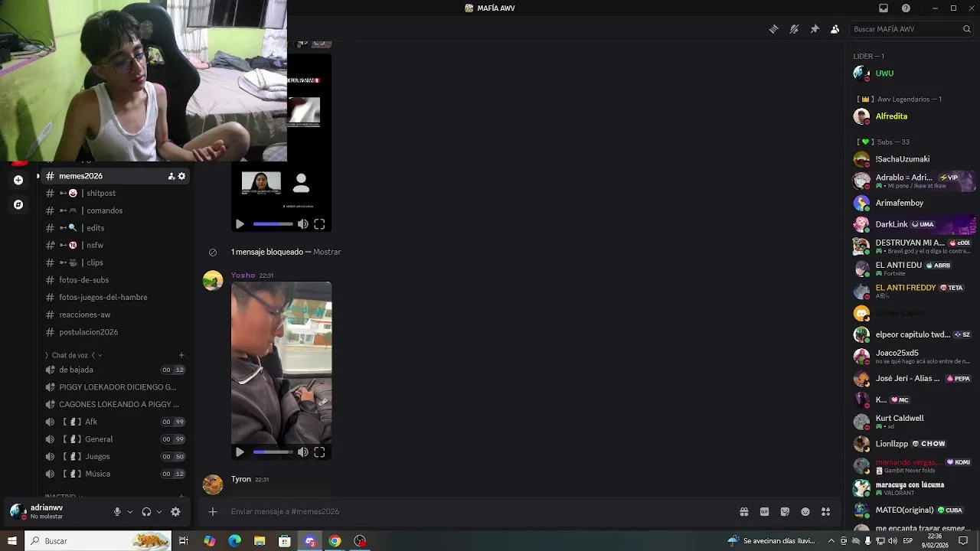Open pinned messages with the pin icon

tap(815, 29)
